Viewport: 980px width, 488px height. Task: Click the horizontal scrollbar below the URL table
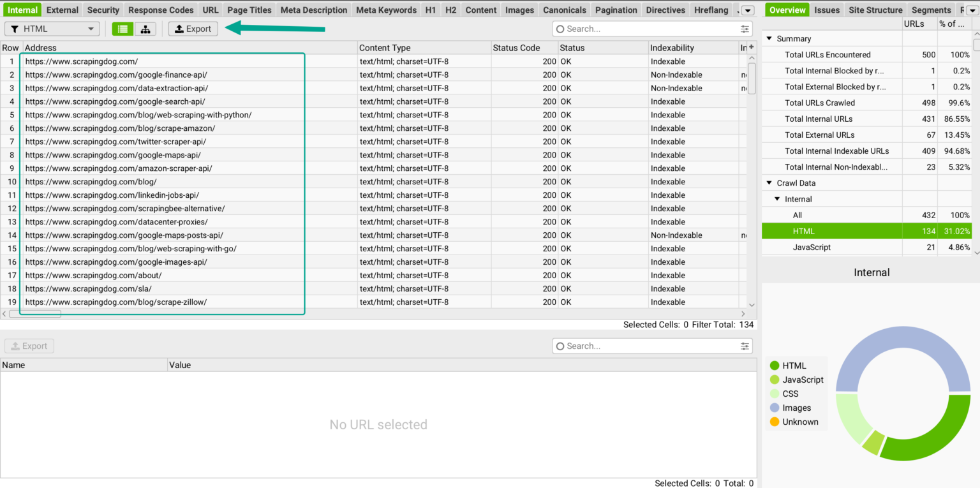point(35,313)
